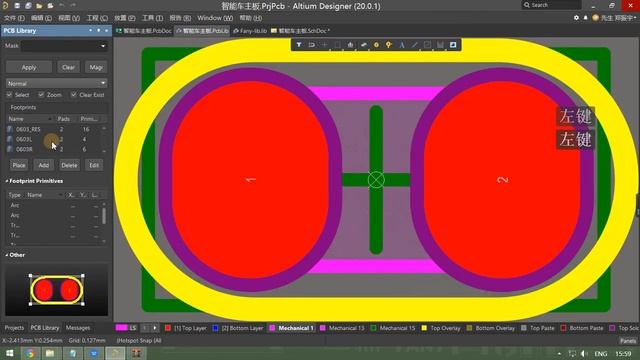Viewport: 640px width, 360px height.
Task: Open settings via the gear icon
Action: [x=576, y=18]
